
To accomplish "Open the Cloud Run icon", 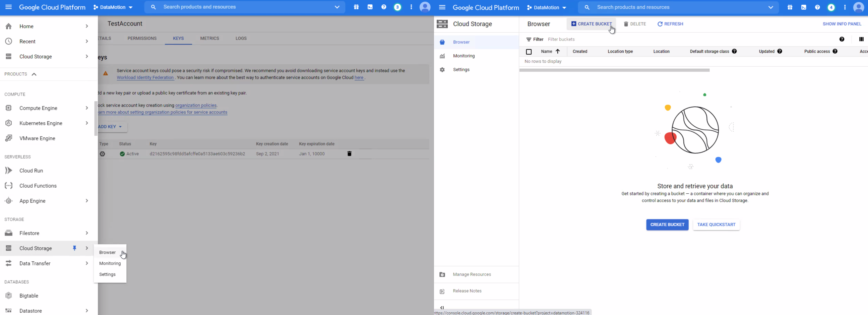I will tap(8, 171).
